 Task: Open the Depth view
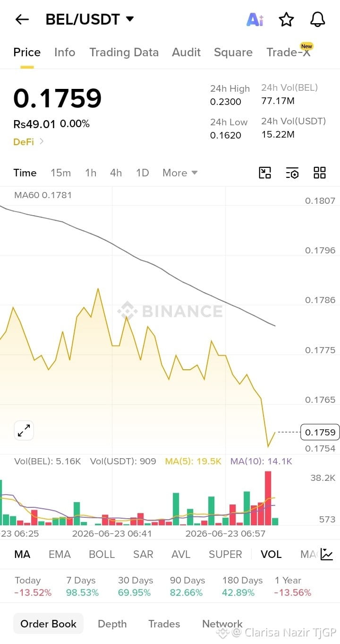tap(112, 624)
